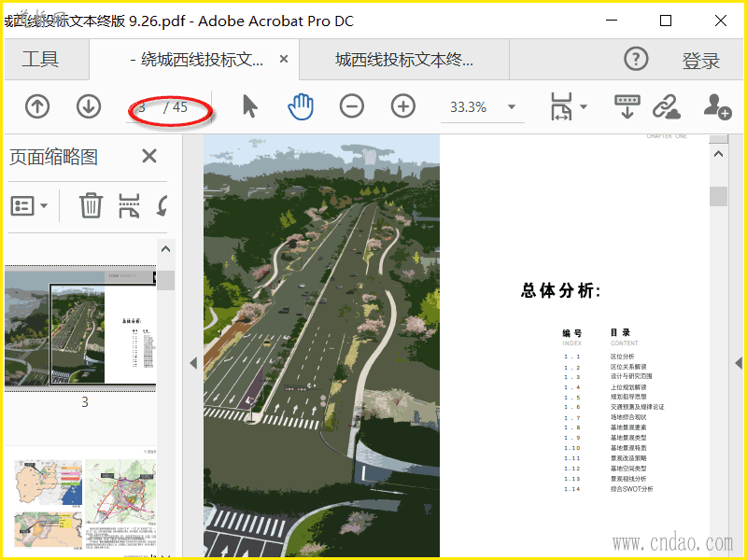
Task: Go to next page with down arrow
Action: 89,106
